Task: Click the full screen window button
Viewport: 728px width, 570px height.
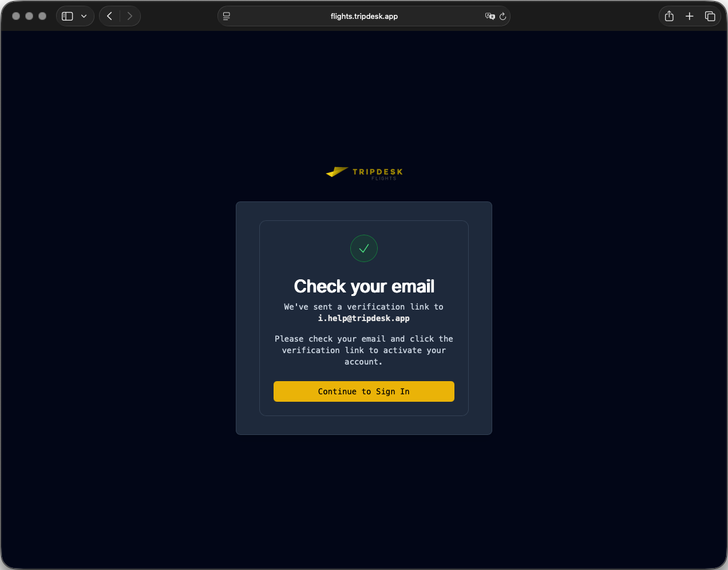Action: pos(42,16)
